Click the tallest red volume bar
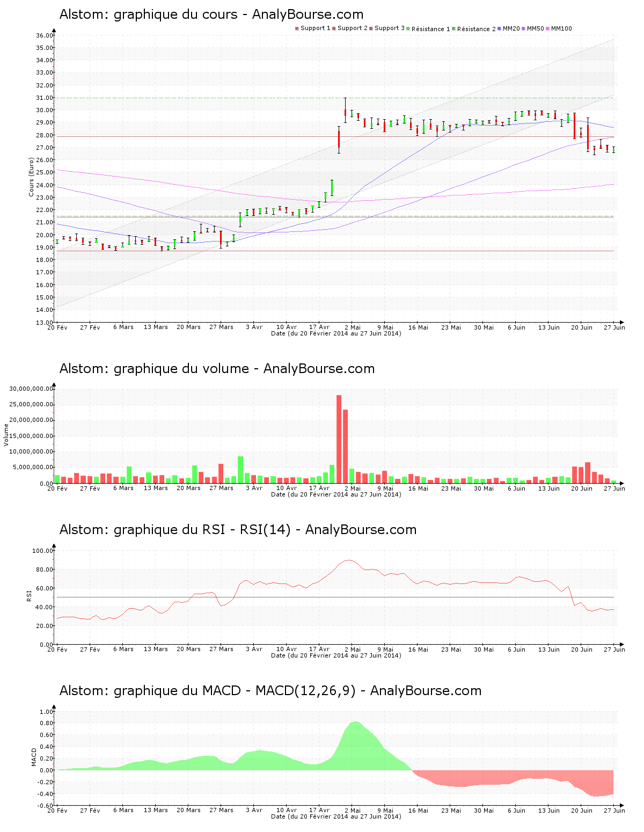This screenshot has height=832, width=644. click(339, 439)
